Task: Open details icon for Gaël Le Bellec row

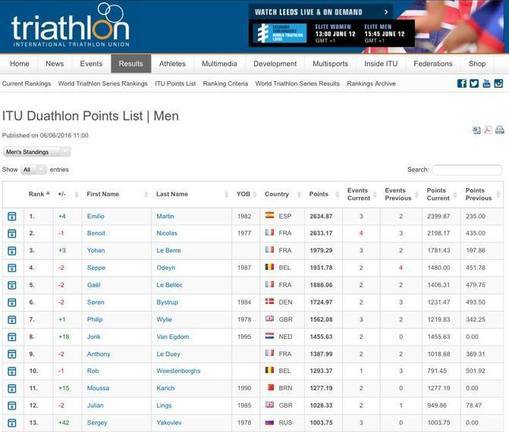Action: (12, 285)
